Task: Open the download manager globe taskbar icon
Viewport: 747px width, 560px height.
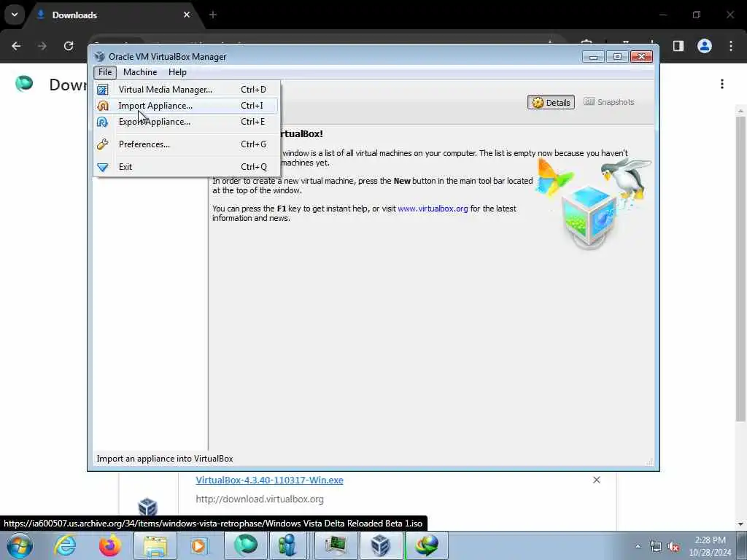Action: 426,545
